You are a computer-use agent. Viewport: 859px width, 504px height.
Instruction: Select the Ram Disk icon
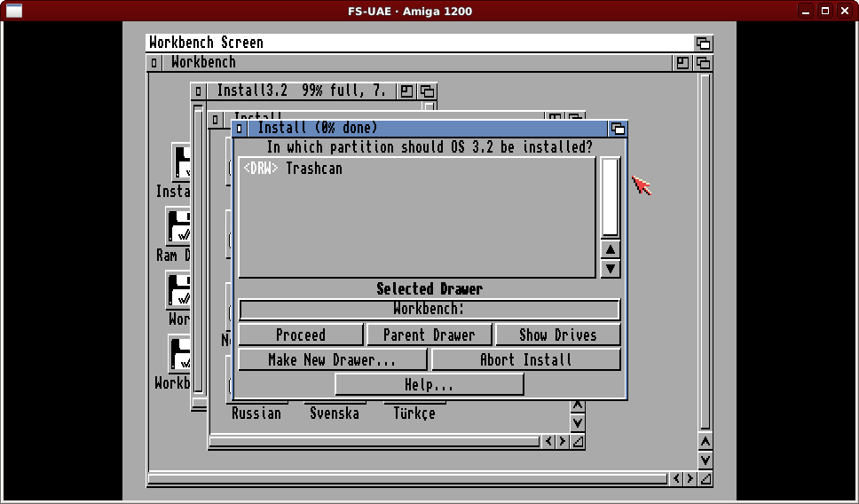178,225
